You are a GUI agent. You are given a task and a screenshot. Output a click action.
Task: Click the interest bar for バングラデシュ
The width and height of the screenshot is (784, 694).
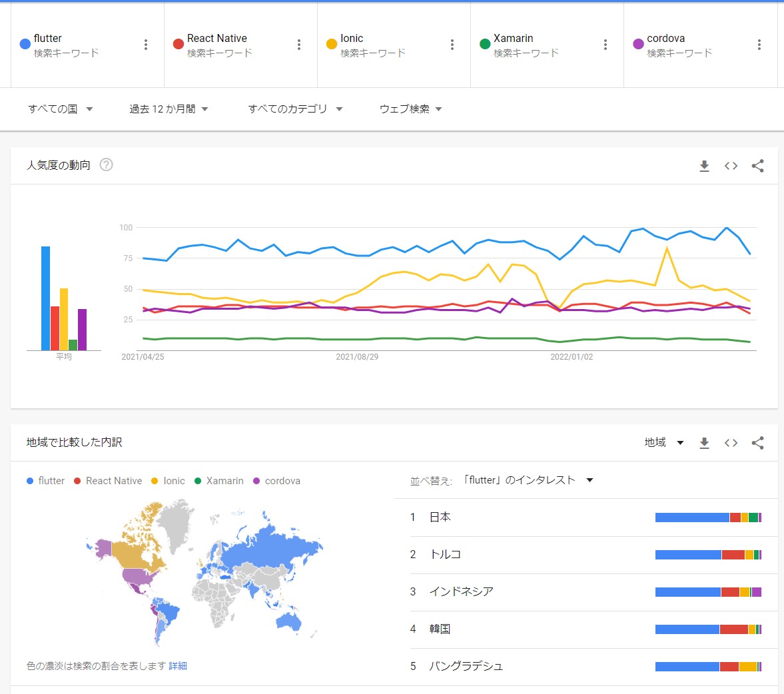point(709,667)
